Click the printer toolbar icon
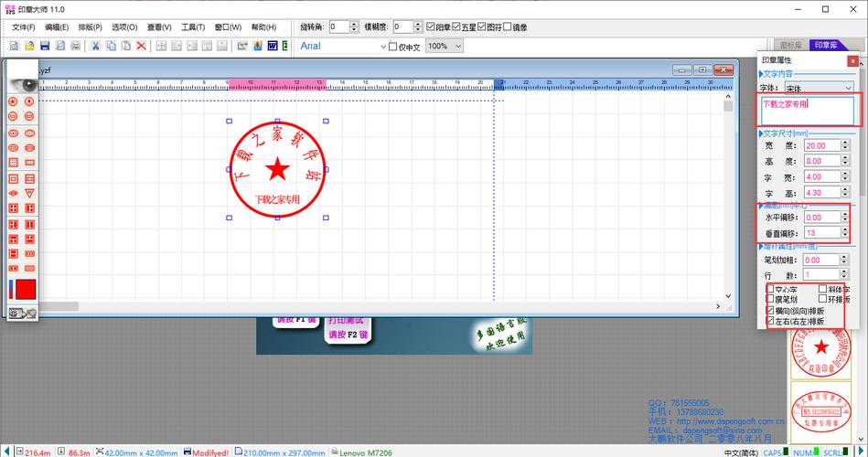The width and height of the screenshot is (868, 457). [x=76, y=46]
